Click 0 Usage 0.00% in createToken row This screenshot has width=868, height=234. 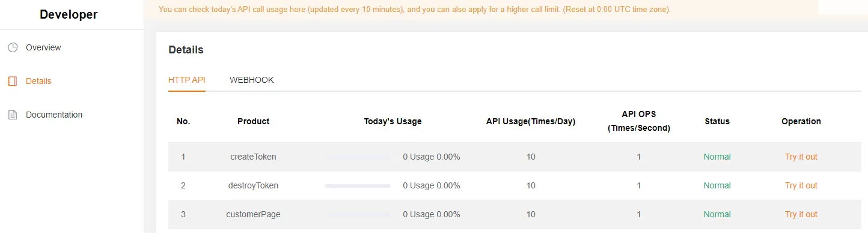pos(432,157)
